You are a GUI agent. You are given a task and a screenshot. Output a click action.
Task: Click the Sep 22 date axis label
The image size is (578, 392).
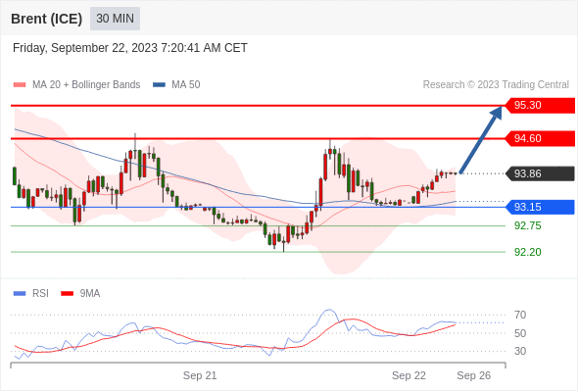pos(409,375)
